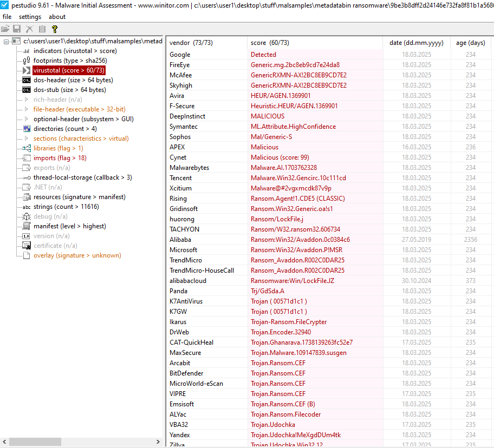This screenshot has height=448, width=494.
Task: Open the settings menu
Action: coord(30,17)
